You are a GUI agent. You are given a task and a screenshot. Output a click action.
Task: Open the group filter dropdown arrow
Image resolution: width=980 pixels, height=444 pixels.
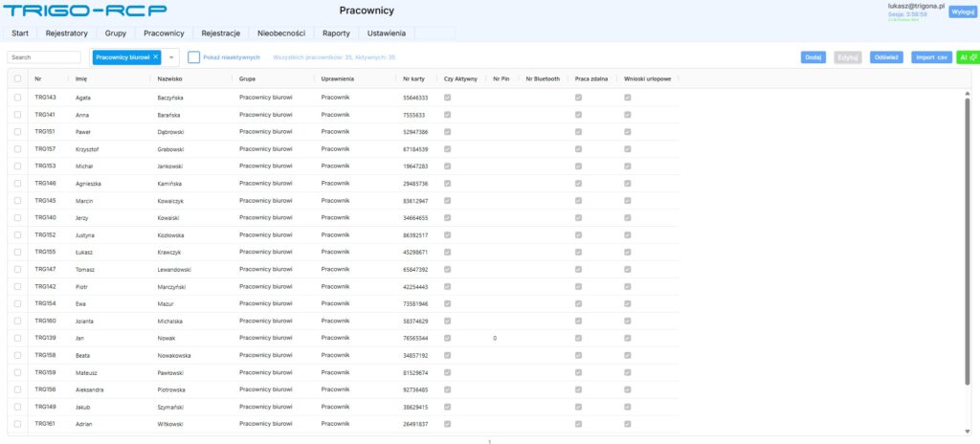tap(171, 57)
